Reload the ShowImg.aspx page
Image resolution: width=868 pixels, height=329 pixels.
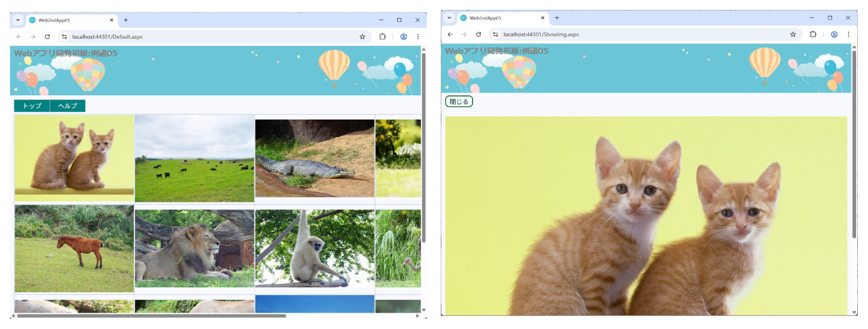click(x=479, y=34)
